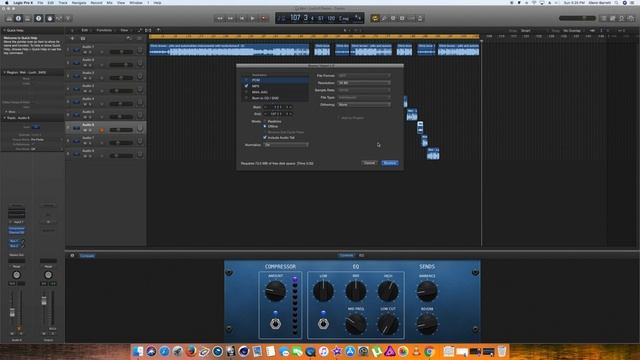Toggle the Smart Controls button
Image resolution: width=640 pixels, height=360 pixels.
point(50,18)
